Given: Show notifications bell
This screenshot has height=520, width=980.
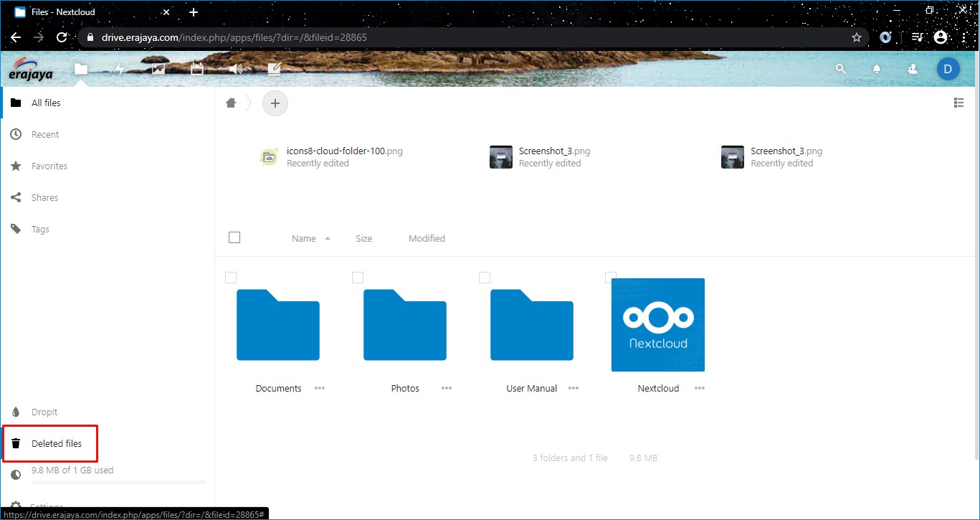Looking at the screenshot, I should pos(877,69).
